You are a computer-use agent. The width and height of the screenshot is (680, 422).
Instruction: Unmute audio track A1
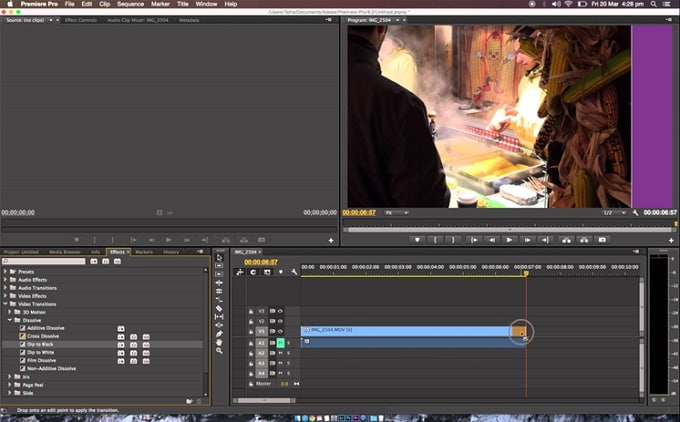coord(280,343)
